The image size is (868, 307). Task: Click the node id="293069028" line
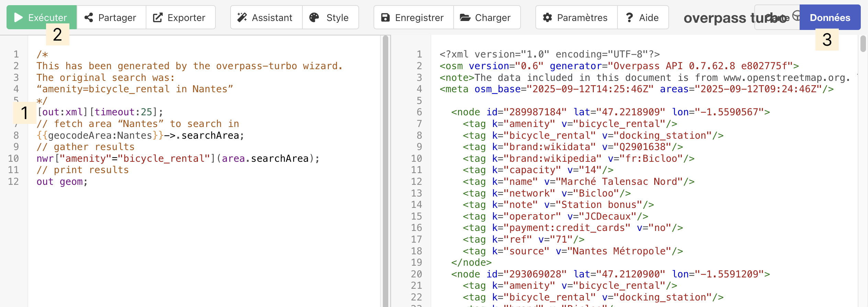coord(611,274)
